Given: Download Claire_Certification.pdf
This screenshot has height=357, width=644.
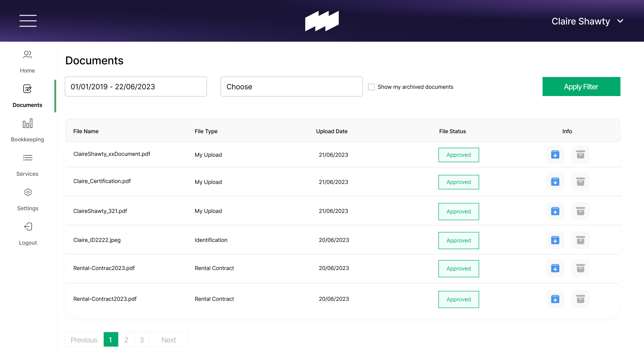Looking at the screenshot, I should [555, 182].
